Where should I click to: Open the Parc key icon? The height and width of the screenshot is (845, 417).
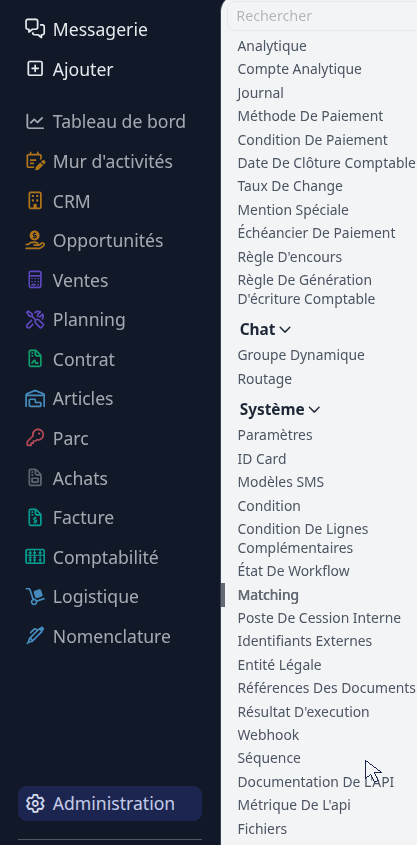click(35, 438)
